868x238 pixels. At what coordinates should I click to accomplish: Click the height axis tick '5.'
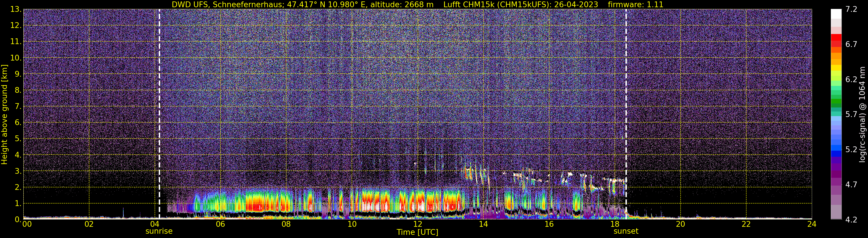[18, 139]
